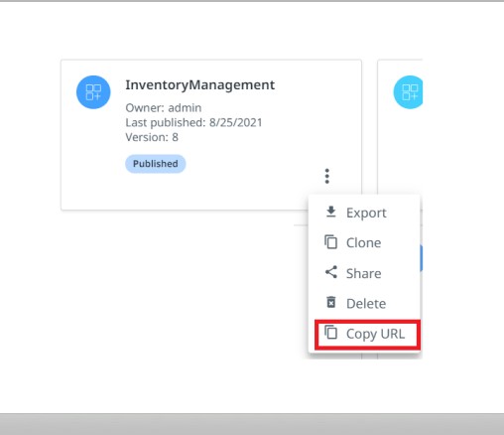Select the Clone menu label
504x435 pixels.
[363, 243]
